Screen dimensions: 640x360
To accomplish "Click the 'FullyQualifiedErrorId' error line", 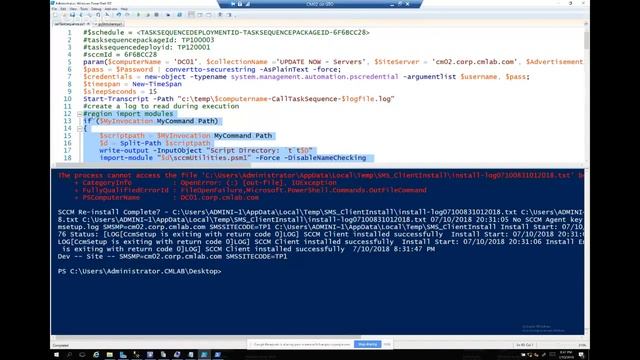I will point(250,190).
